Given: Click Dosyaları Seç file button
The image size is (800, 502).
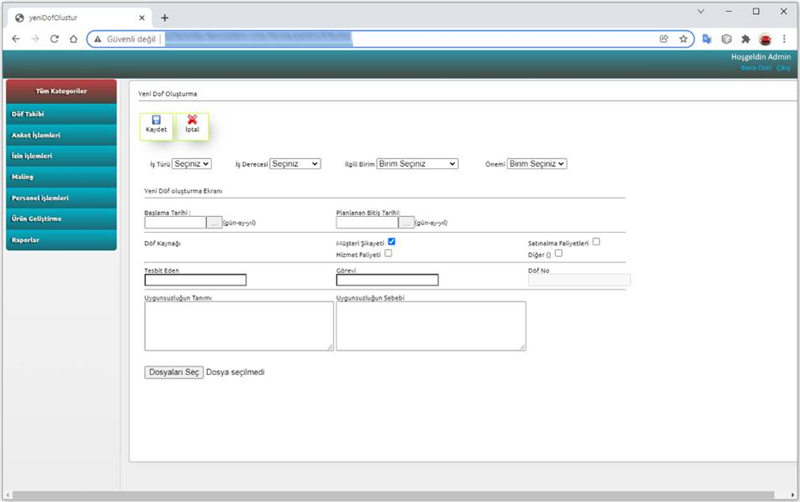Looking at the screenshot, I should 174,372.
